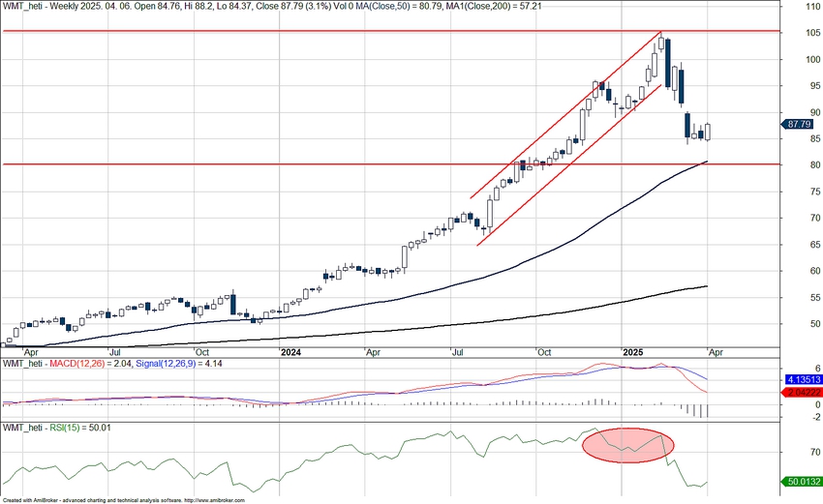Click the 105 price axis label
Image resolution: width=823 pixels, height=504 pixels.
(813, 33)
